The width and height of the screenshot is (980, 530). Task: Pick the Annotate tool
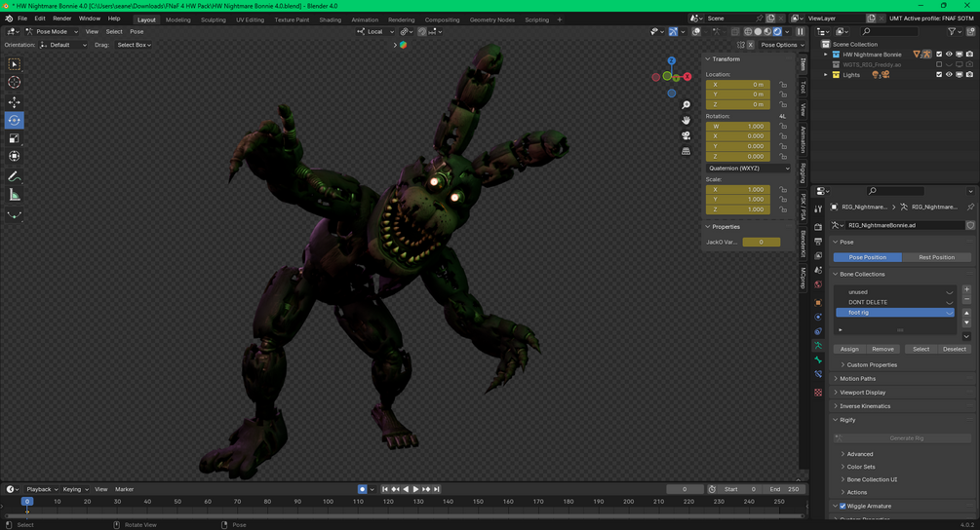pyautogui.click(x=15, y=176)
